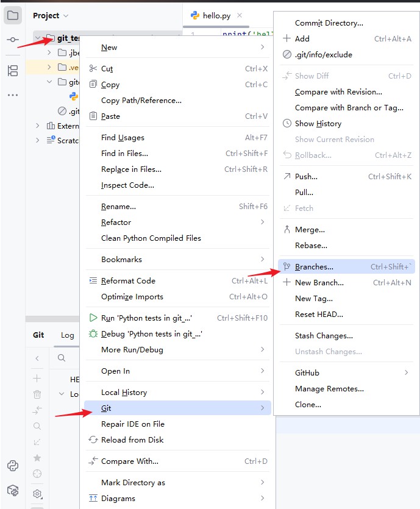The width and height of the screenshot is (420, 509).
Task: Switch to the Log tab in Git panel
Action: click(x=67, y=335)
